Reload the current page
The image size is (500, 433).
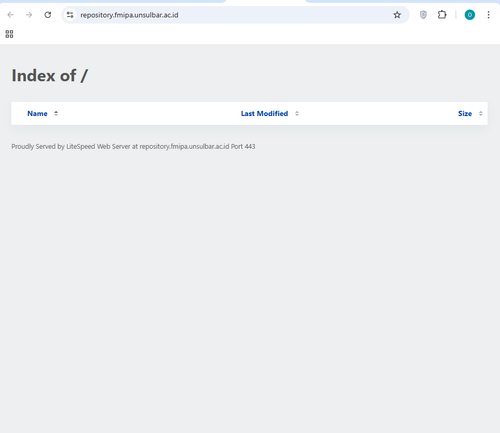click(48, 15)
